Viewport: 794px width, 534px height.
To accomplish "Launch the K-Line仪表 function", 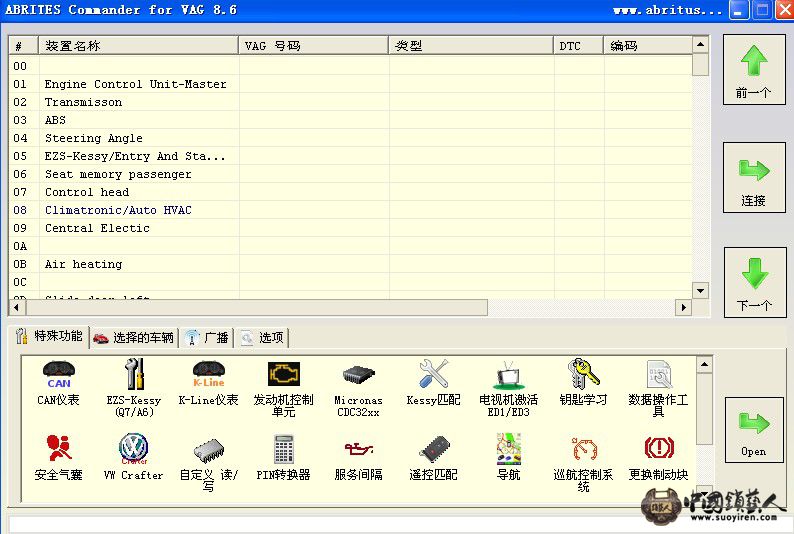I will coord(208,383).
